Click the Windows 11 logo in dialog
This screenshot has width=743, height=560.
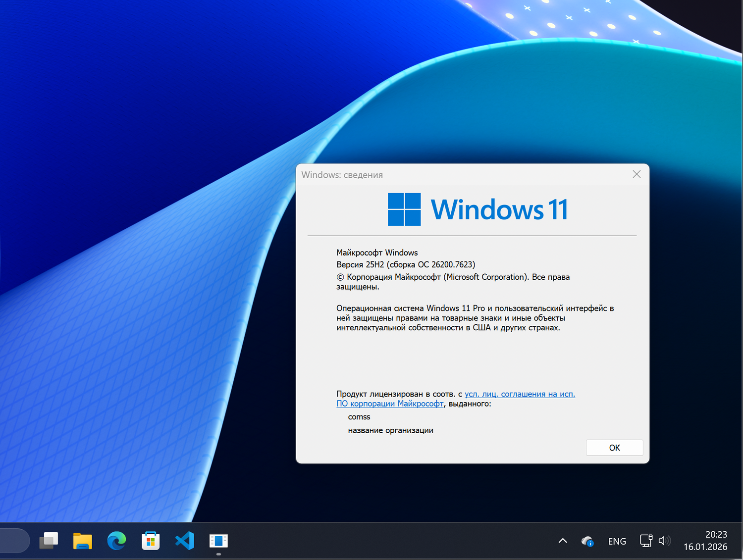point(404,209)
